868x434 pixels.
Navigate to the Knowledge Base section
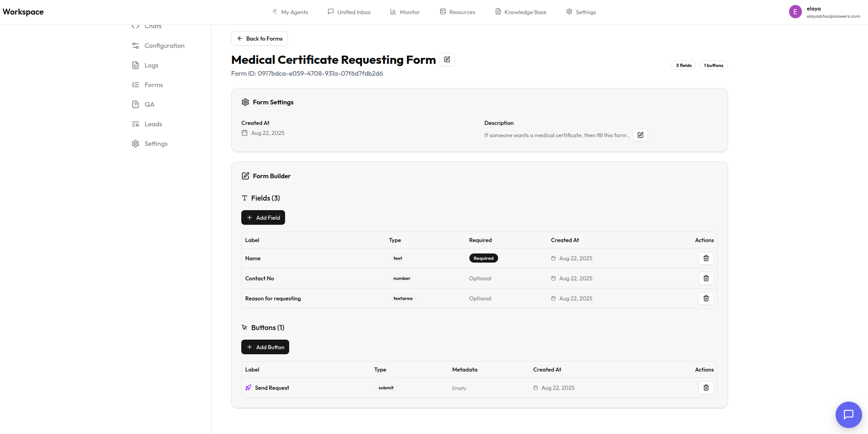pyautogui.click(x=520, y=12)
